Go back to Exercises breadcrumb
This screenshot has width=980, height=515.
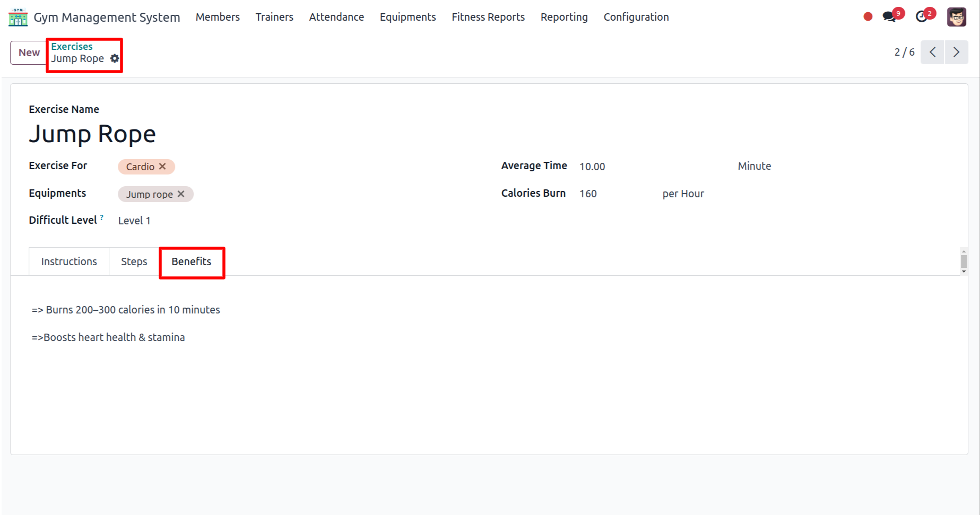tap(72, 46)
